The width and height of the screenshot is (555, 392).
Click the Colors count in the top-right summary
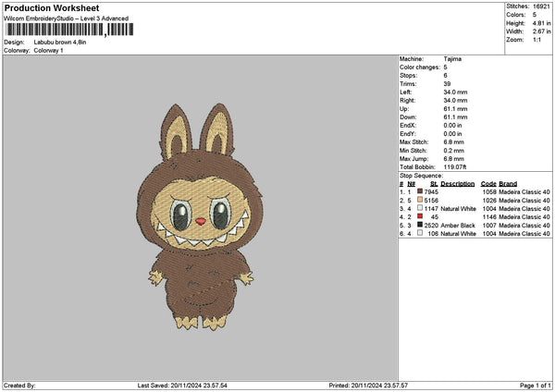(x=535, y=15)
